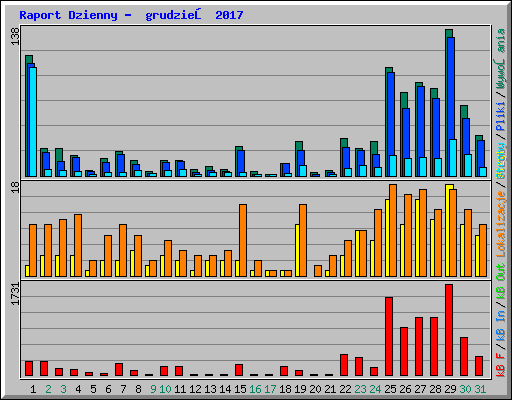Click day label 15 on the x-axis

coord(240,389)
